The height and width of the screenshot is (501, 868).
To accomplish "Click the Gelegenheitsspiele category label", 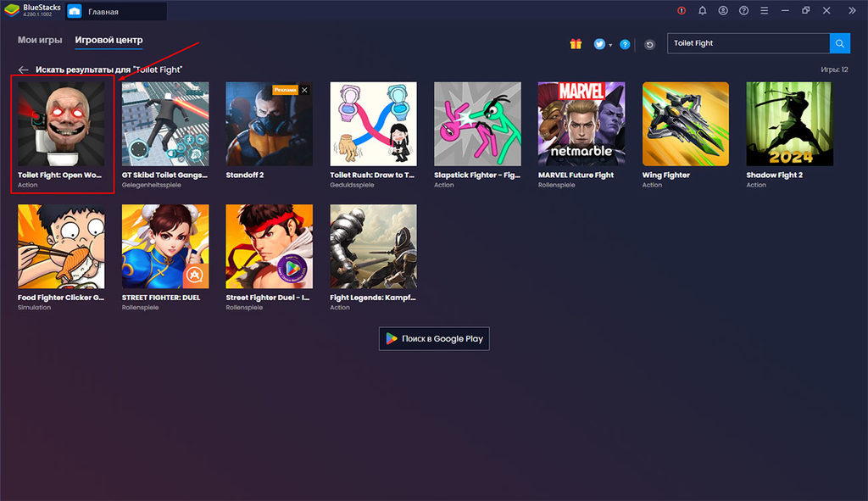I will pyautogui.click(x=152, y=185).
